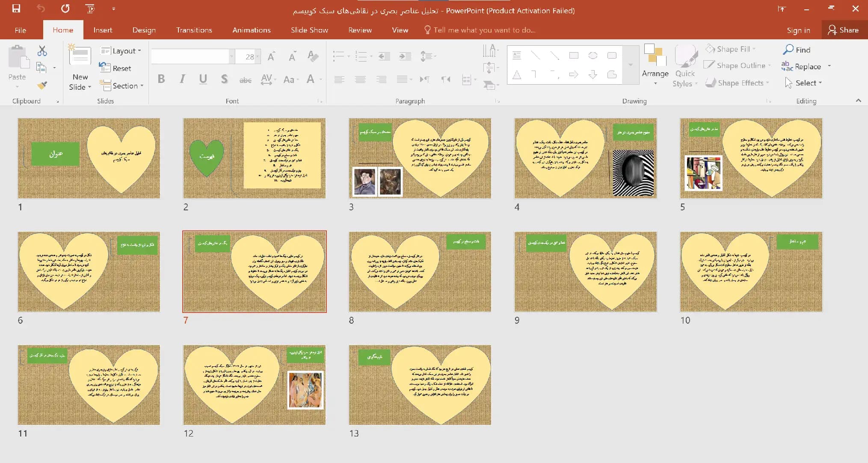The height and width of the screenshot is (463, 868).
Task: Open the File menu tab
Action: [x=20, y=30]
